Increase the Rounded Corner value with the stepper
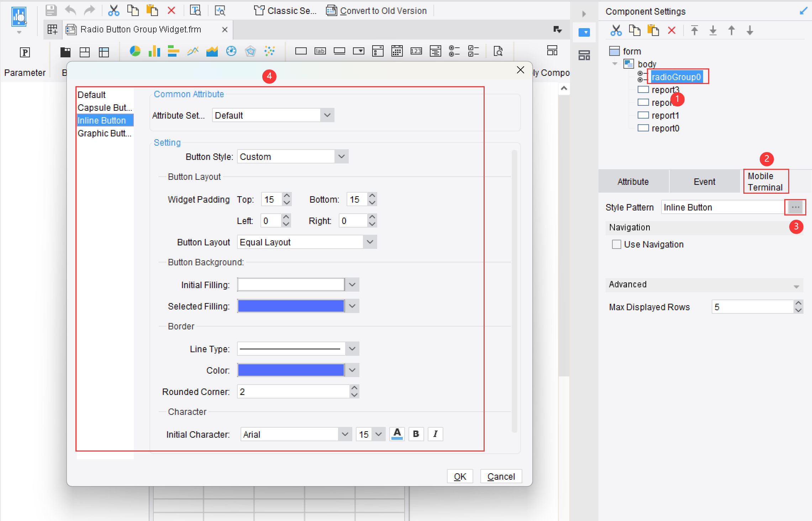This screenshot has height=521, width=812. coord(354,389)
